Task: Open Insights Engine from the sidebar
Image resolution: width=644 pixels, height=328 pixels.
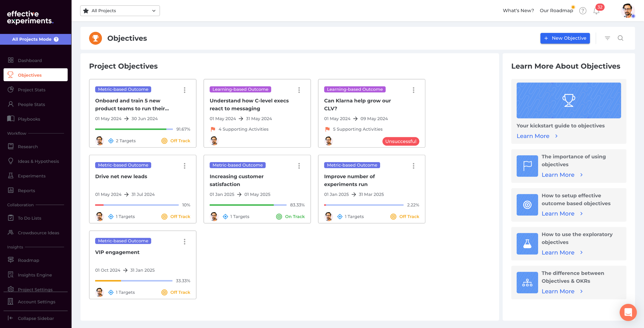Action: click(35, 275)
